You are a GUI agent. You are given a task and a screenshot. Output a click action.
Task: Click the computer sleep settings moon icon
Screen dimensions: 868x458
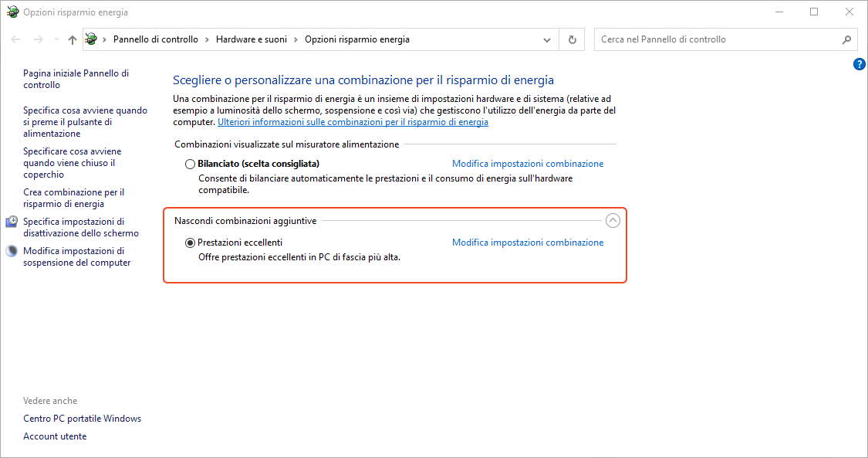[x=12, y=251]
